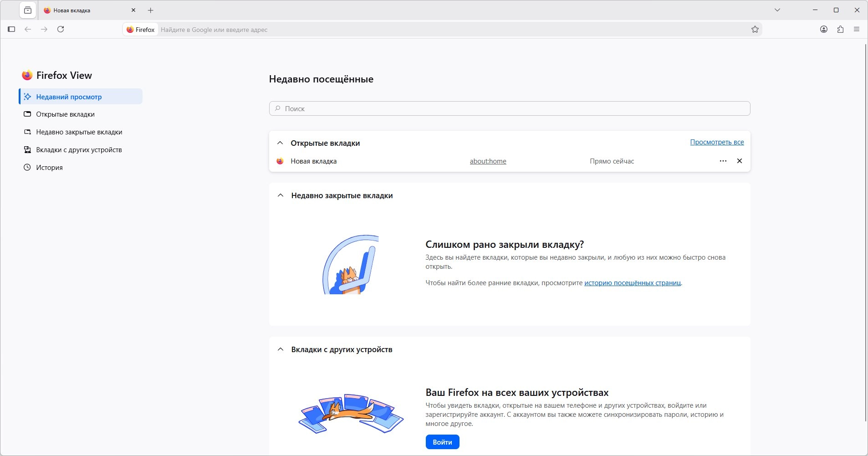Click the Firefox View logo heading

(x=57, y=75)
